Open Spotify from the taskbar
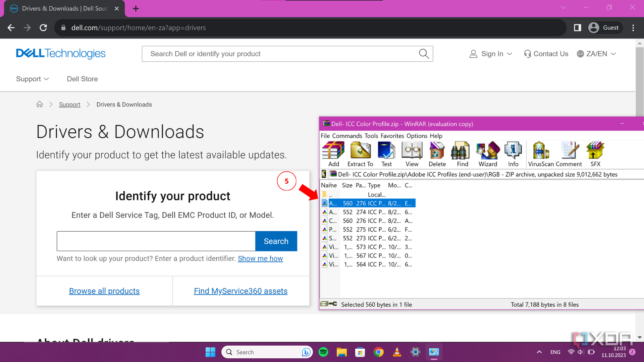 click(323, 352)
